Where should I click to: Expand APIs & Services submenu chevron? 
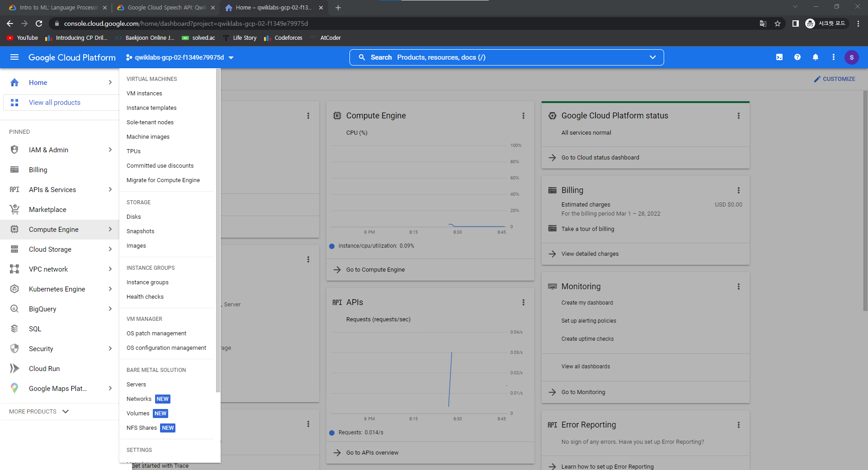(x=110, y=189)
